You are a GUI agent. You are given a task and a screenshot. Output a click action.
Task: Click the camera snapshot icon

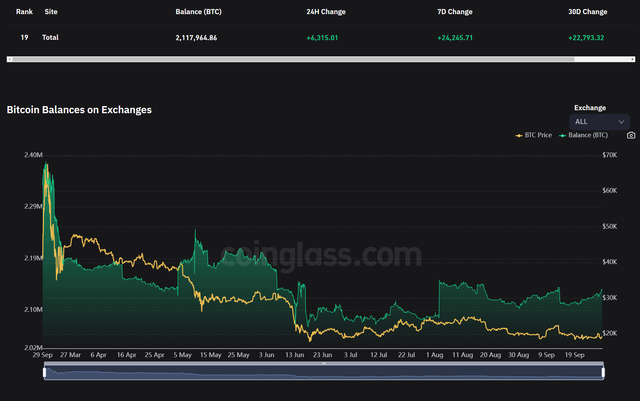pyautogui.click(x=631, y=135)
